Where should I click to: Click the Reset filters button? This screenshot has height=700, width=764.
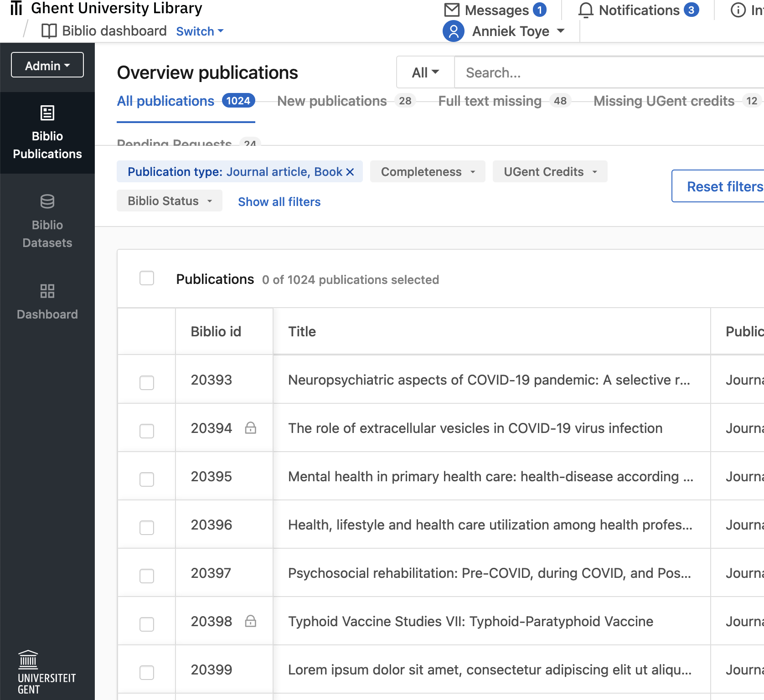[x=725, y=186]
